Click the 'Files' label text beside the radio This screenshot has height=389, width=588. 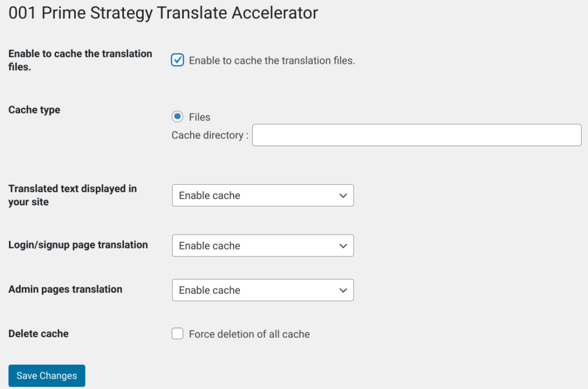[199, 117]
